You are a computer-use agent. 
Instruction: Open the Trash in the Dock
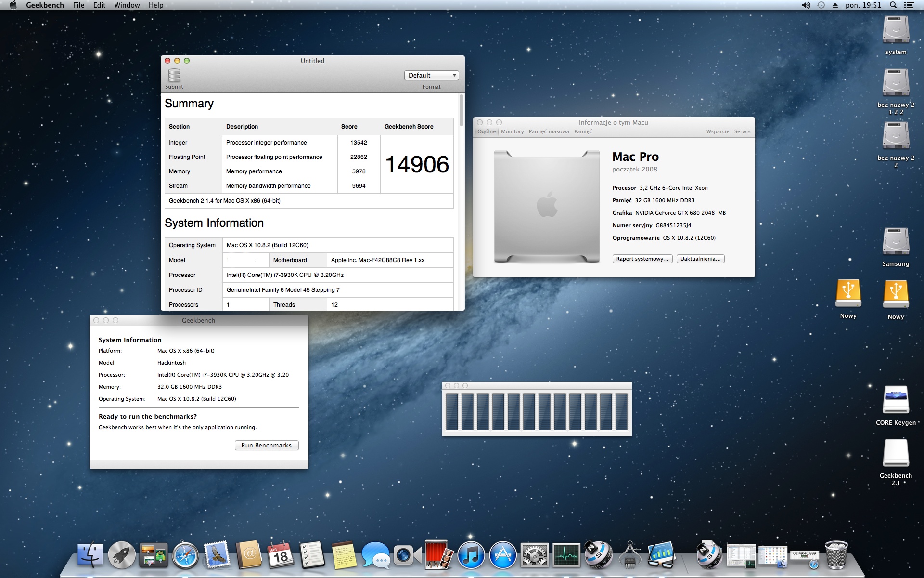836,555
